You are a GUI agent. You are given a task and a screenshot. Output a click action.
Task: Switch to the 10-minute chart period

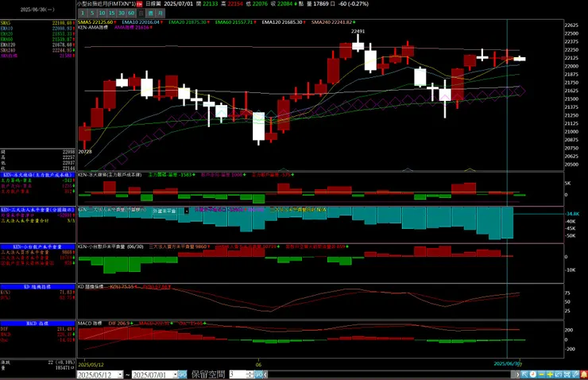coord(102,14)
